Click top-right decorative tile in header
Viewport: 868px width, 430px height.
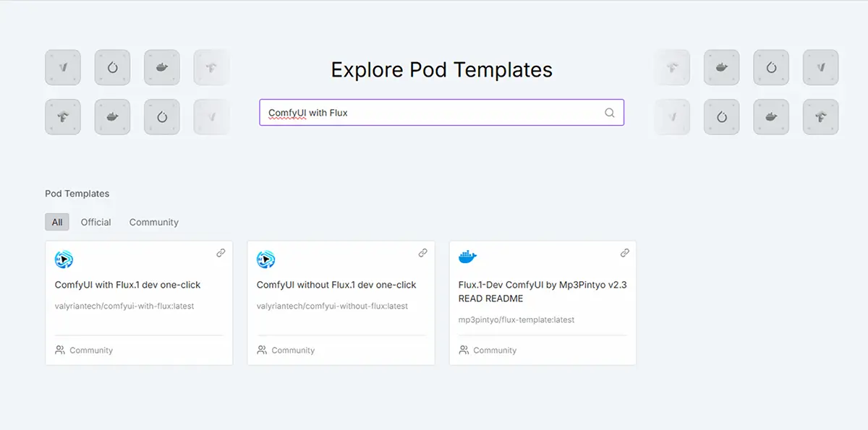[820, 67]
